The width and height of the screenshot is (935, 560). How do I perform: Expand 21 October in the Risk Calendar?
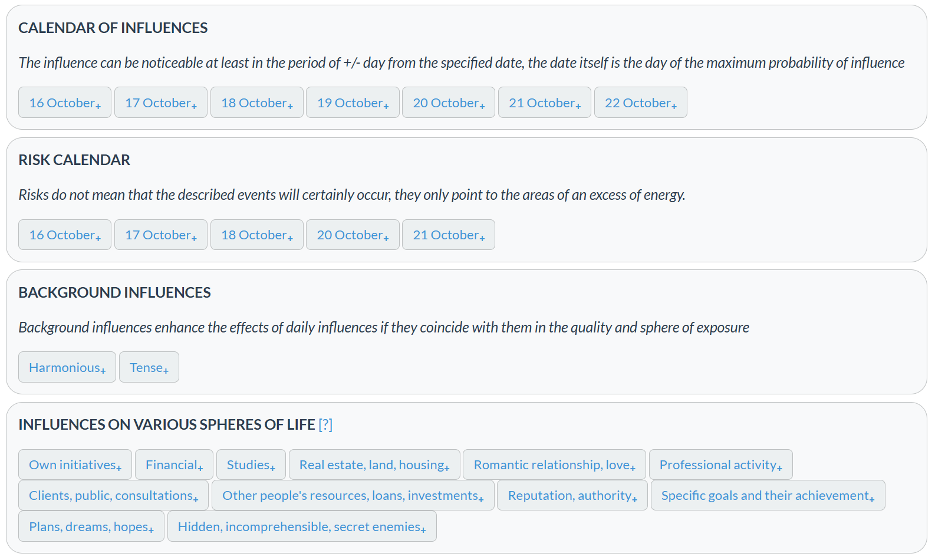448,234
